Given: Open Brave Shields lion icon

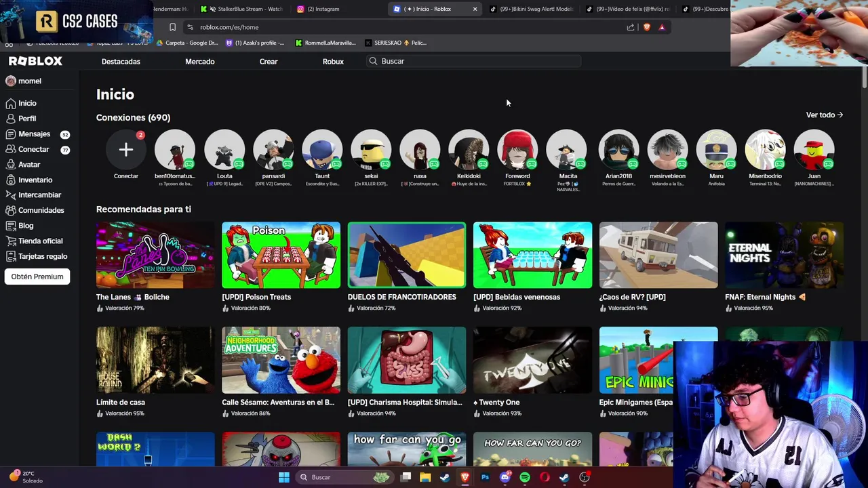Looking at the screenshot, I should pyautogui.click(x=646, y=27).
